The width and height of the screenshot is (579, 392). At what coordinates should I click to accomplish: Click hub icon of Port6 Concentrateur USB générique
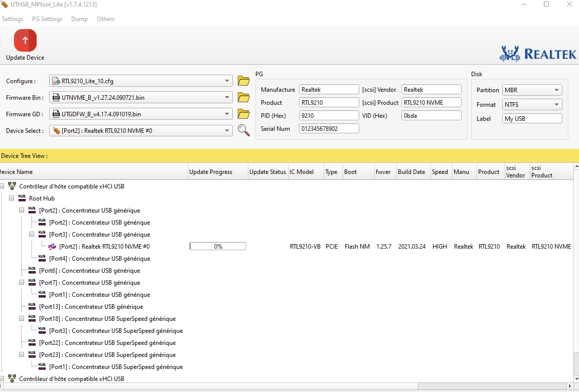(x=32, y=270)
